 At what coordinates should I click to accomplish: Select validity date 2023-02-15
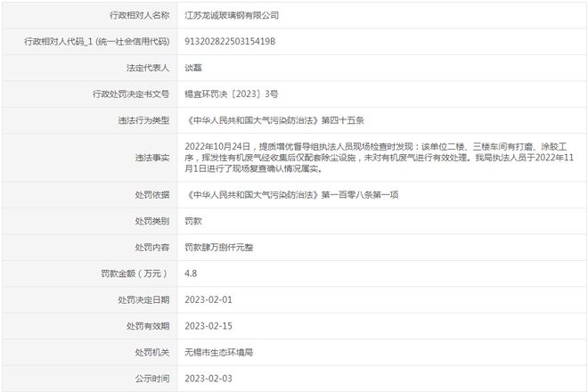pyautogui.click(x=208, y=326)
